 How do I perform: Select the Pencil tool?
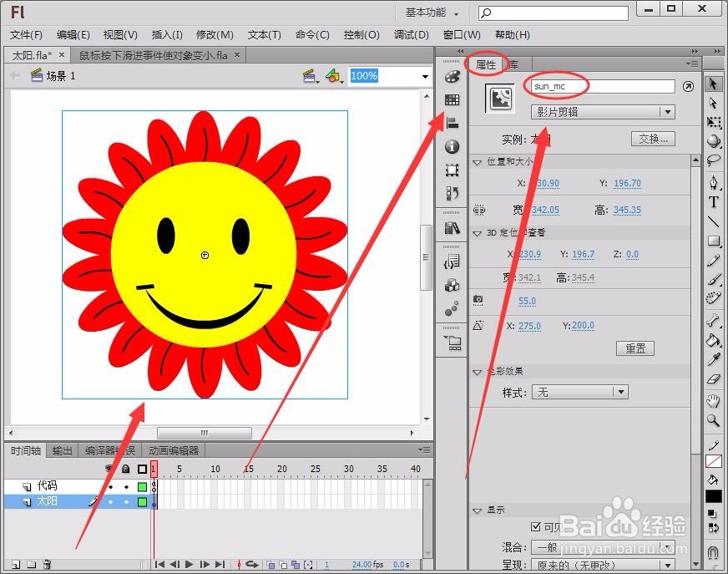[x=714, y=261]
